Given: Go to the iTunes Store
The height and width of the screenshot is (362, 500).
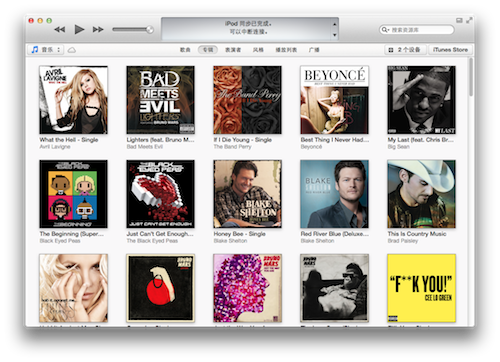Looking at the screenshot, I should 450,50.
